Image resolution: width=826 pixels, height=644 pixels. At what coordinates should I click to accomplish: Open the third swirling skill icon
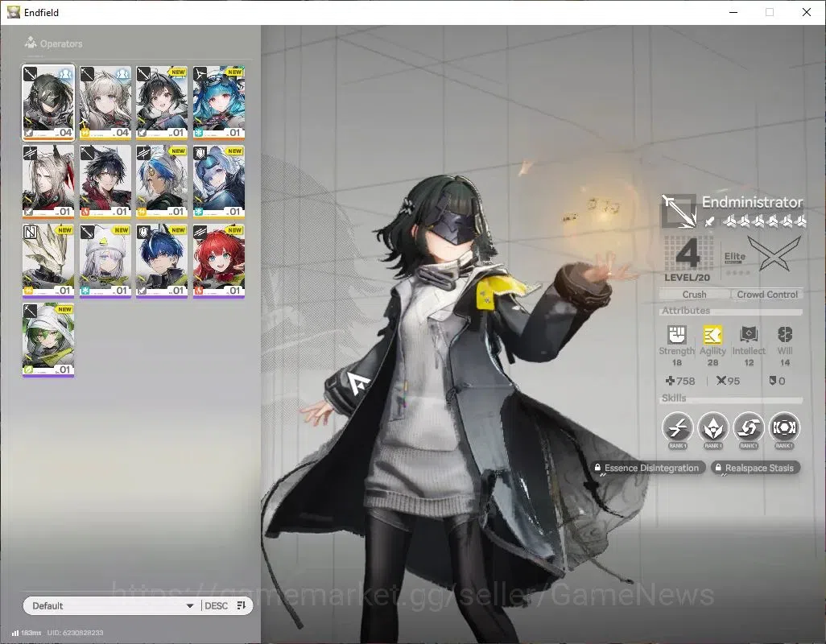click(749, 427)
